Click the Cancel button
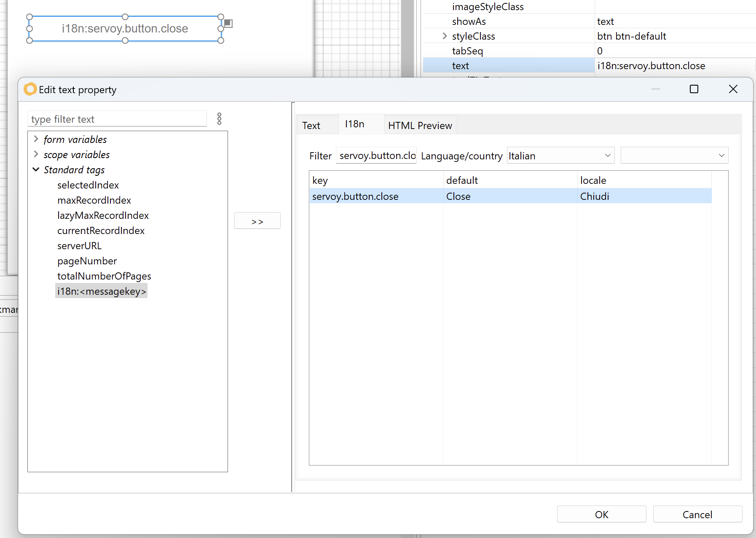This screenshot has height=538, width=756. tap(697, 514)
